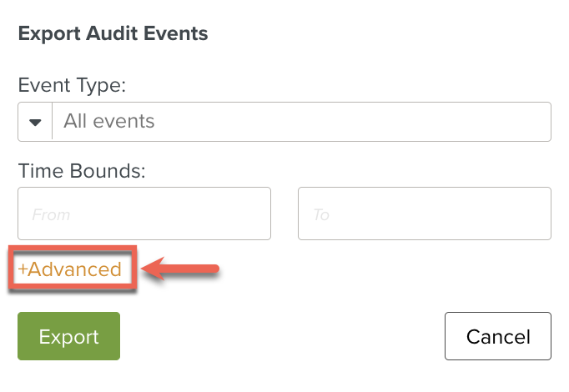569x392 pixels.
Task: Click the Time Bounds label
Action: 82,171
